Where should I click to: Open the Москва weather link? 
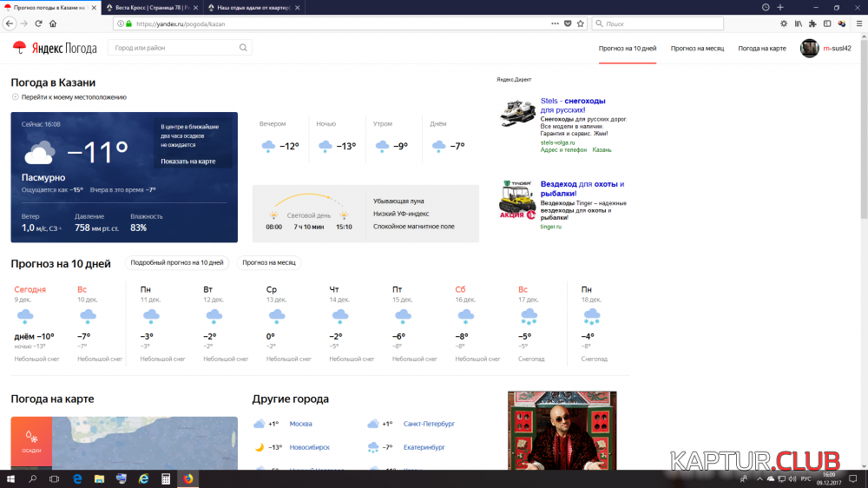click(x=300, y=424)
